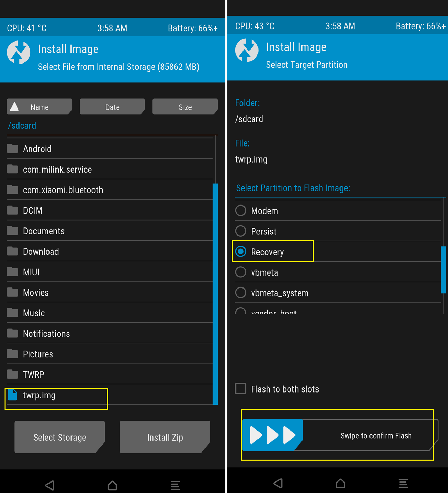Click the partition list scrollbar thumb
448x493 pixels.
pyautogui.click(x=443, y=270)
